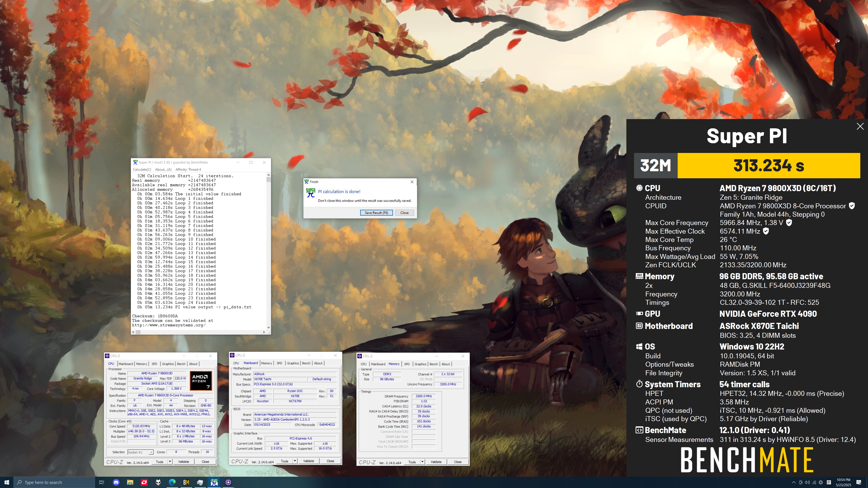This screenshot has height=488, width=868.
Task: Open the Wi-Fi network tray icon
Action: pyautogui.click(x=814, y=482)
